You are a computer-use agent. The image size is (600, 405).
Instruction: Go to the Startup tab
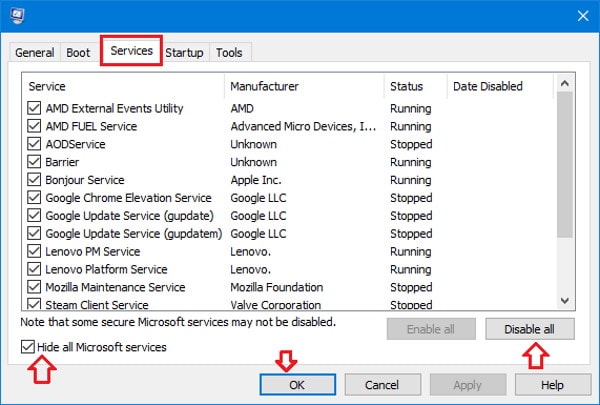(x=184, y=52)
